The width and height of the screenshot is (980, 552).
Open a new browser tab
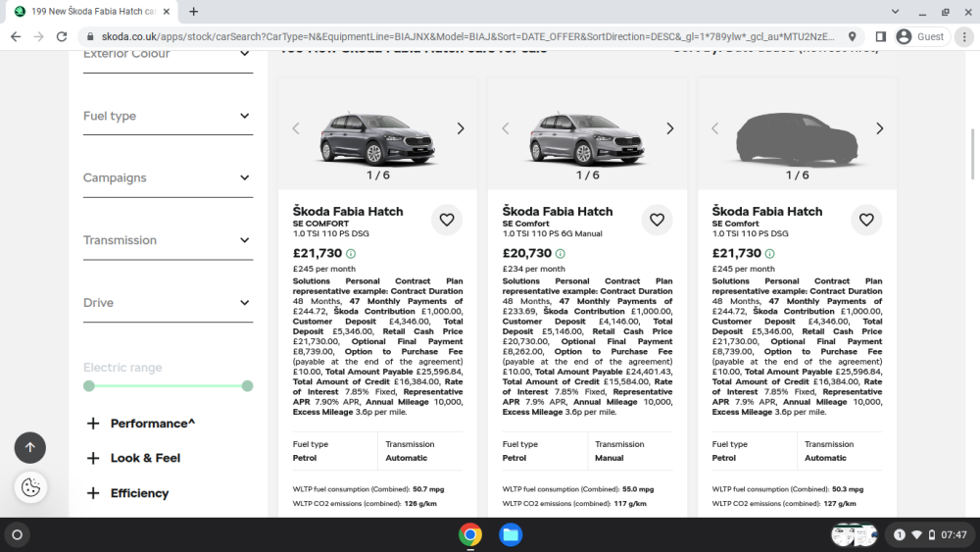pos(194,11)
